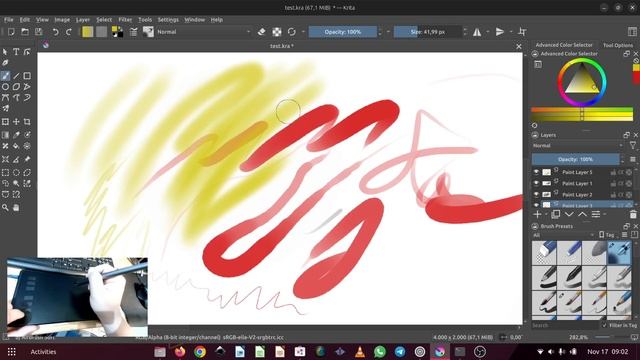This screenshot has width=640, height=360.
Task: Click the brush Size stepper arrows
Action: tap(465, 32)
